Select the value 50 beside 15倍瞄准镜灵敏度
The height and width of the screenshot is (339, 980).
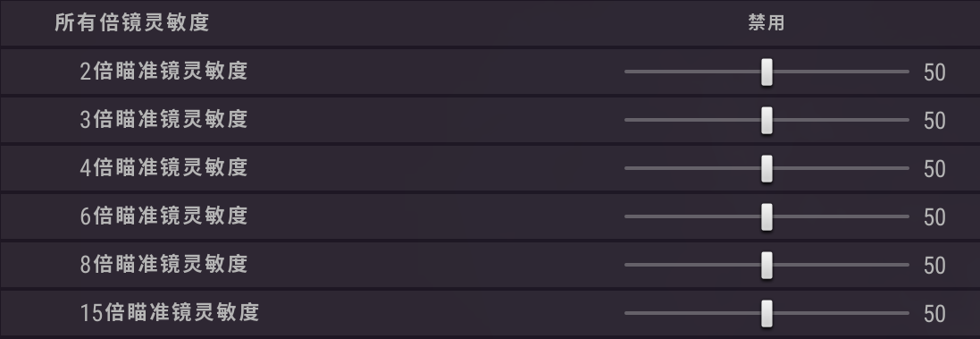pos(934,314)
